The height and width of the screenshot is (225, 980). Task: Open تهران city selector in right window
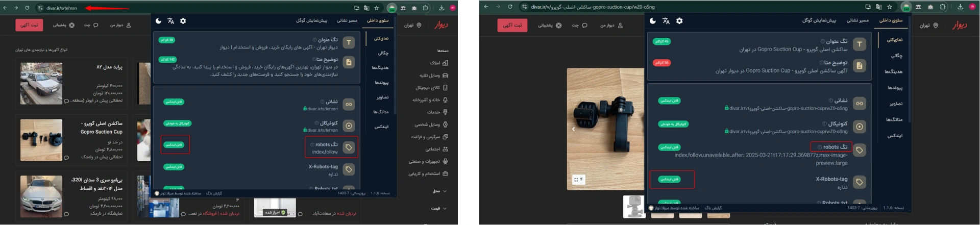coord(929,26)
